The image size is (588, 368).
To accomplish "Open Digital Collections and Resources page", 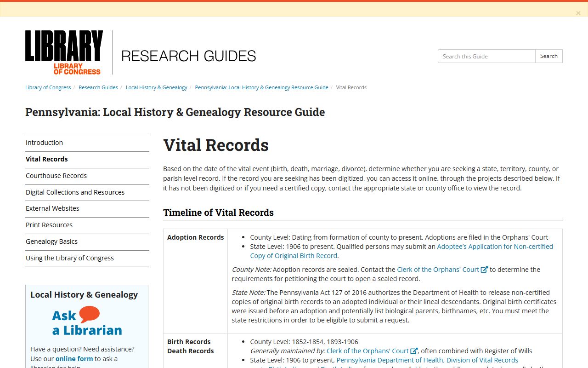I will click(x=87, y=192).
